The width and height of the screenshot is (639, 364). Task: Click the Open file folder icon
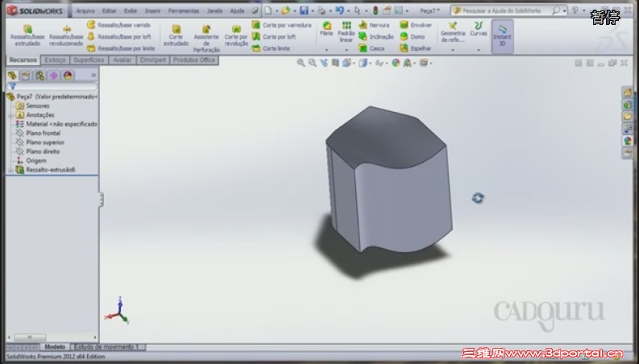(286, 10)
